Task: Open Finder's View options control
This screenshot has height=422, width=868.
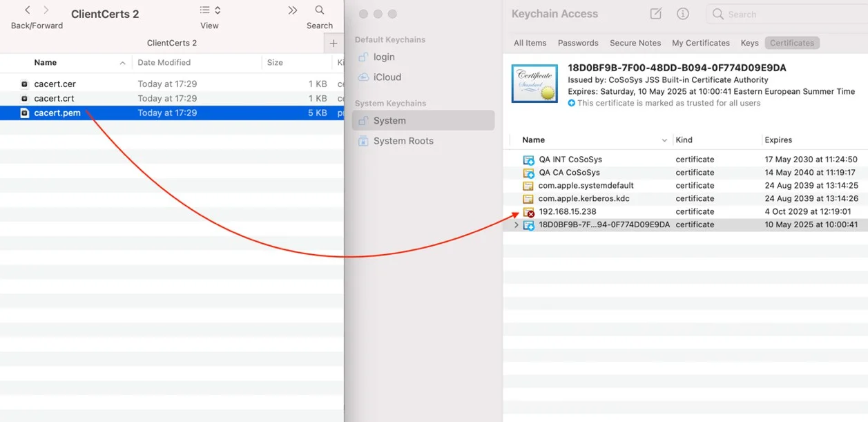Action: 210,10
